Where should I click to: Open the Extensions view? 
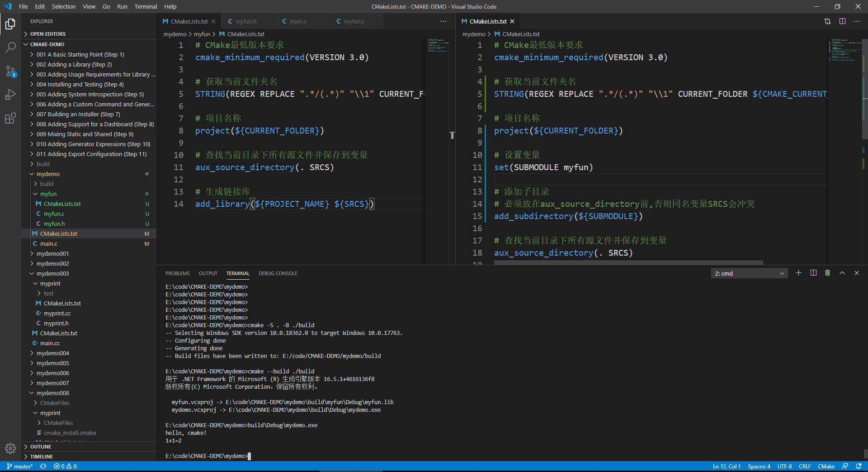[x=10, y=118]
